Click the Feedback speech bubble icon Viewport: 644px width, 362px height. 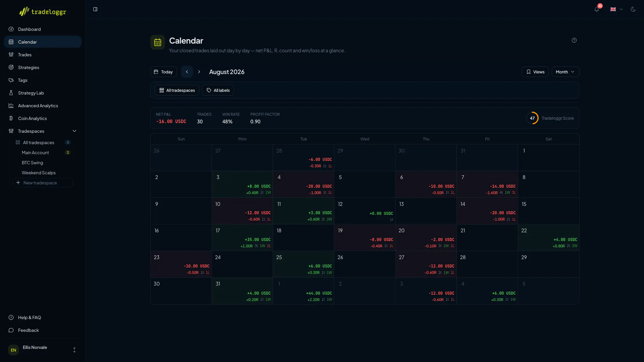[11, 330]
